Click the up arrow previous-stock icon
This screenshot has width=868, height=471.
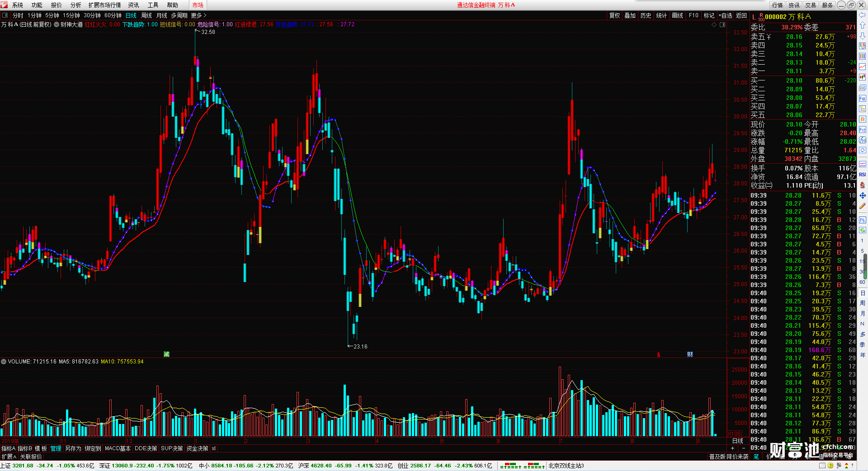click(863, 25)
